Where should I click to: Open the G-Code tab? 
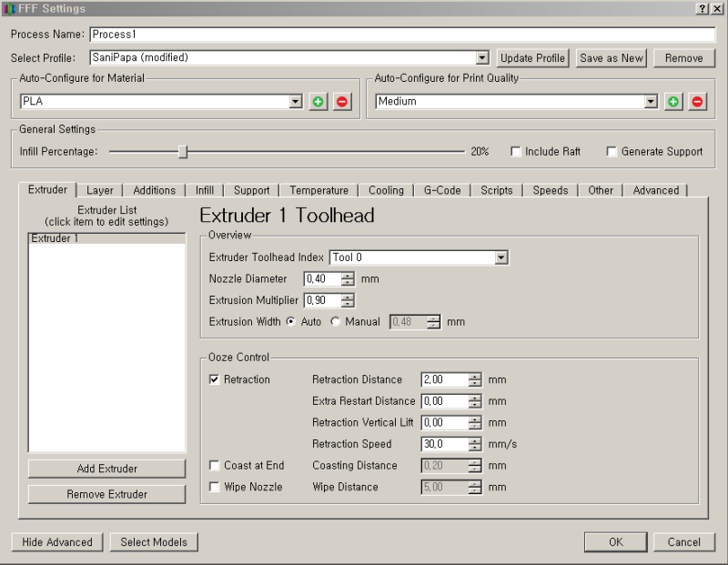(442, 190)
